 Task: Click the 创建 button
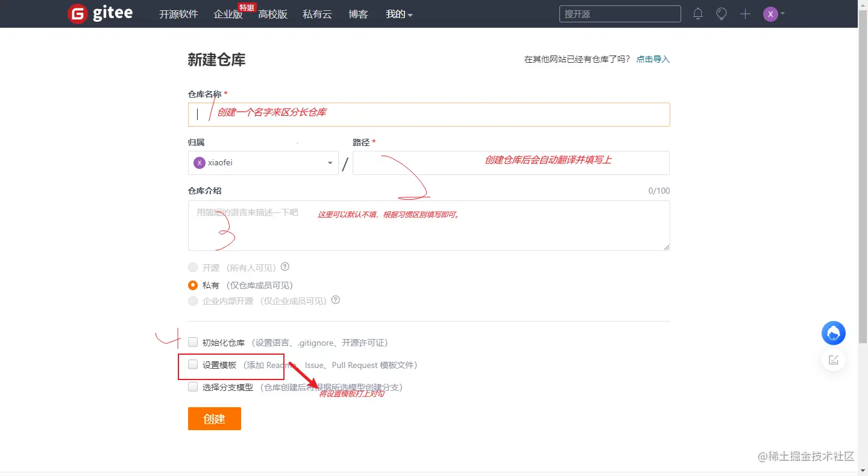tap(215, 419)
